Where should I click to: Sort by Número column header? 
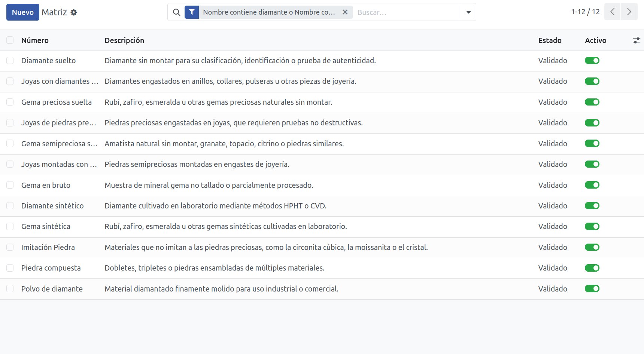tap(35, 40)
